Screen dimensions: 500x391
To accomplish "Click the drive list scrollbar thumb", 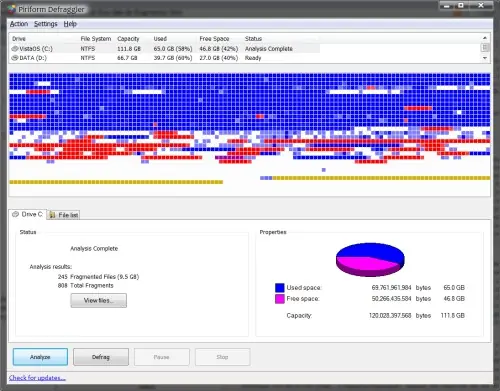I will [x=485, y=48].
